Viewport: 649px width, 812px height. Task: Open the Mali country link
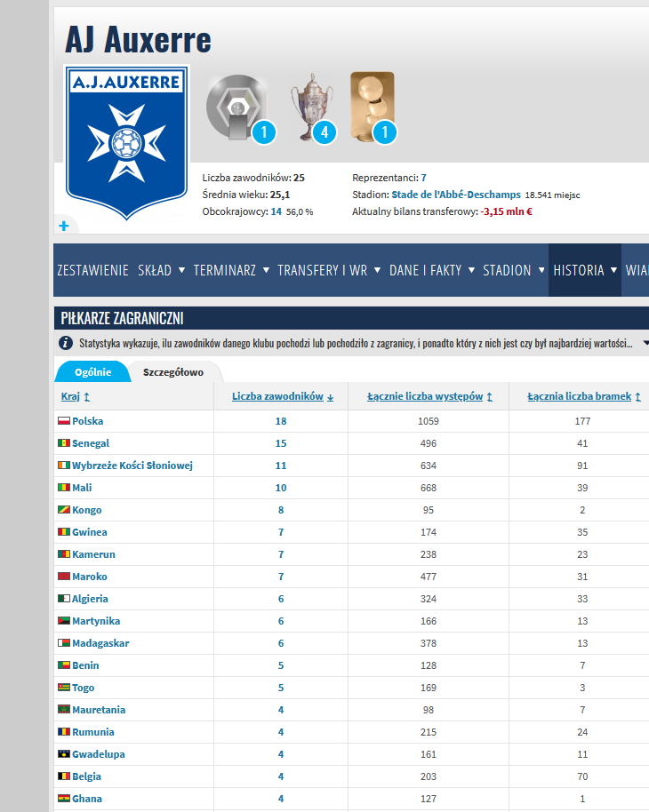[82, 488]
